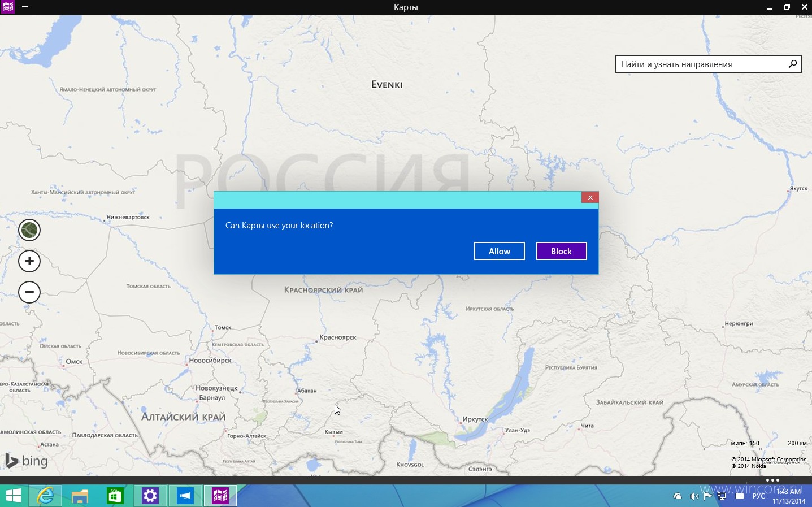Click the Горно-Алтайск city label

tap(246, 436)
